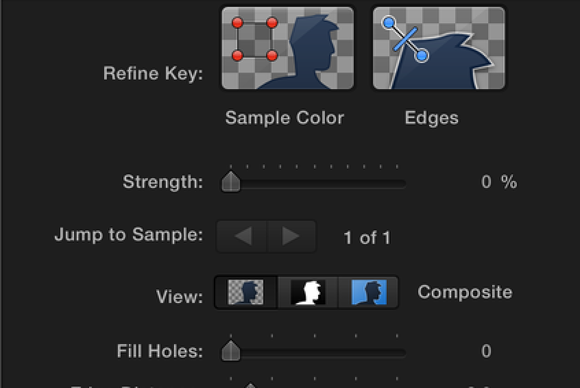580x388 pixels.
Task: Select the Sample Color refine key tool
Action: click(x=288, y=48)
